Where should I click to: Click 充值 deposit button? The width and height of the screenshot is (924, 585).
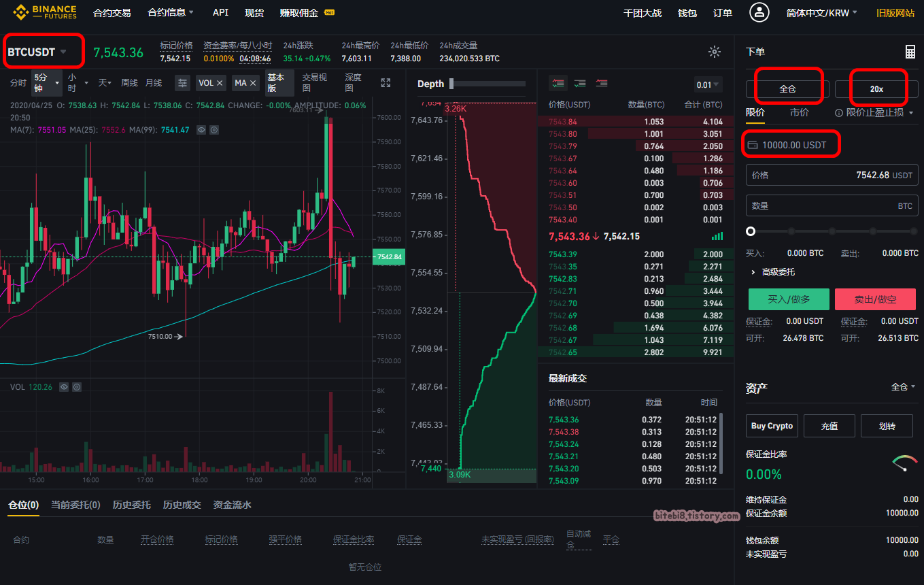829,426
